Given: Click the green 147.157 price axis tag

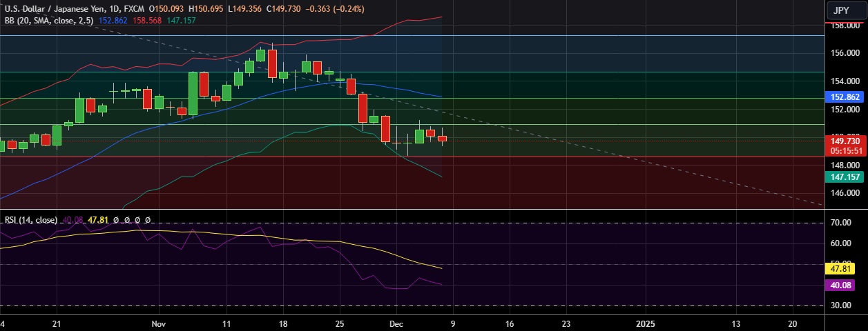Looking at the screenshot, I should click(845, 177).
